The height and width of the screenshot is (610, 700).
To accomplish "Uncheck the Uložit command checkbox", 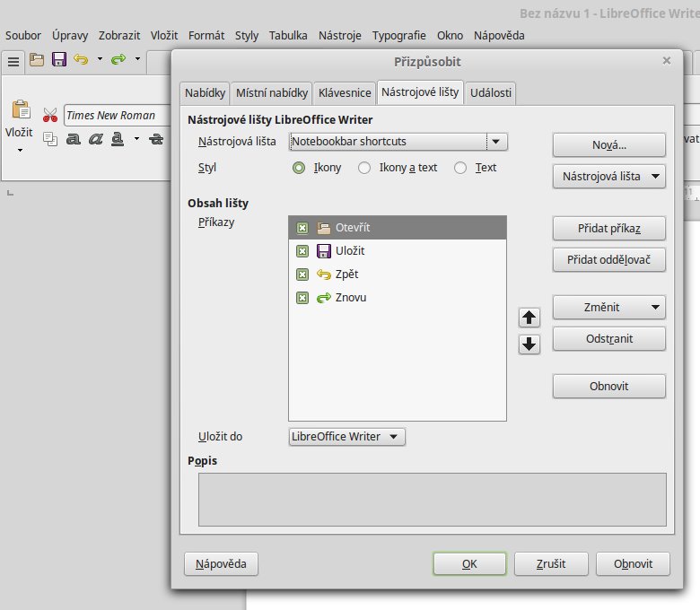I will [302, 251].
